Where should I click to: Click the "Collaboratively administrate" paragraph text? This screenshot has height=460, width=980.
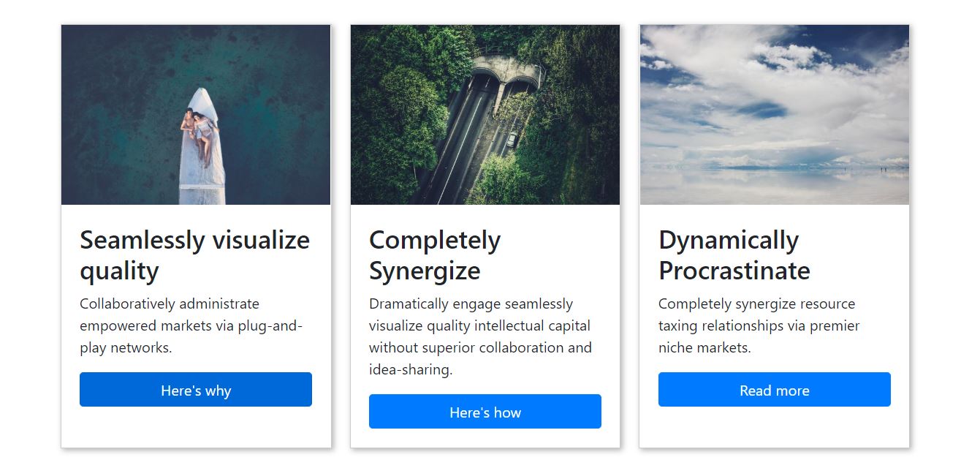pyautogui.click(x=191, y=325)
